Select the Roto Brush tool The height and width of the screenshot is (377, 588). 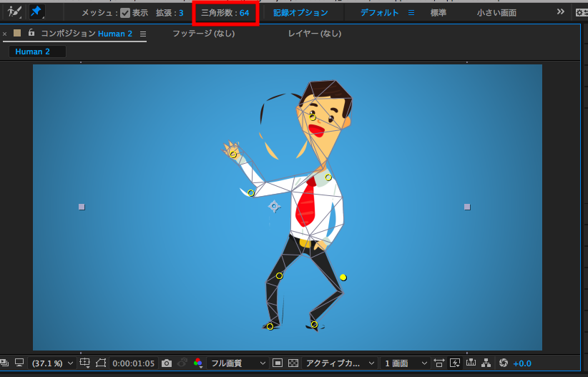(x=14, y=11)
